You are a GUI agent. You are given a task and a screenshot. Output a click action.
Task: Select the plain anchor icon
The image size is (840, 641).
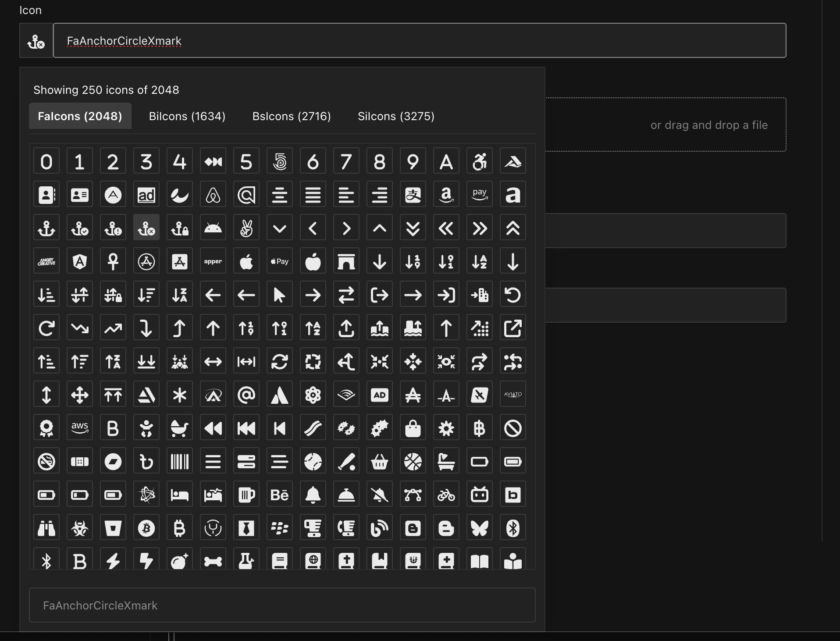coord(46,228)
